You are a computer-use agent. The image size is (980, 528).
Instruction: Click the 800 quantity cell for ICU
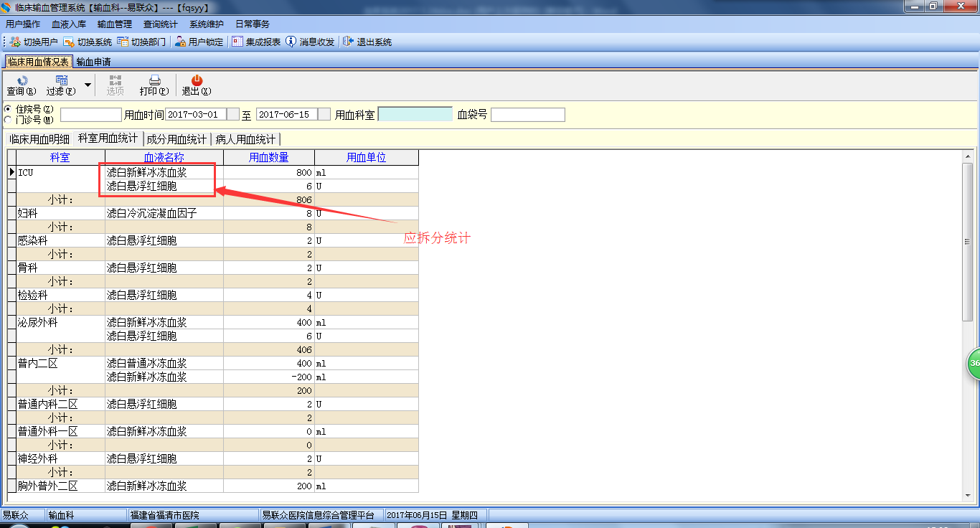click(269, 173)
